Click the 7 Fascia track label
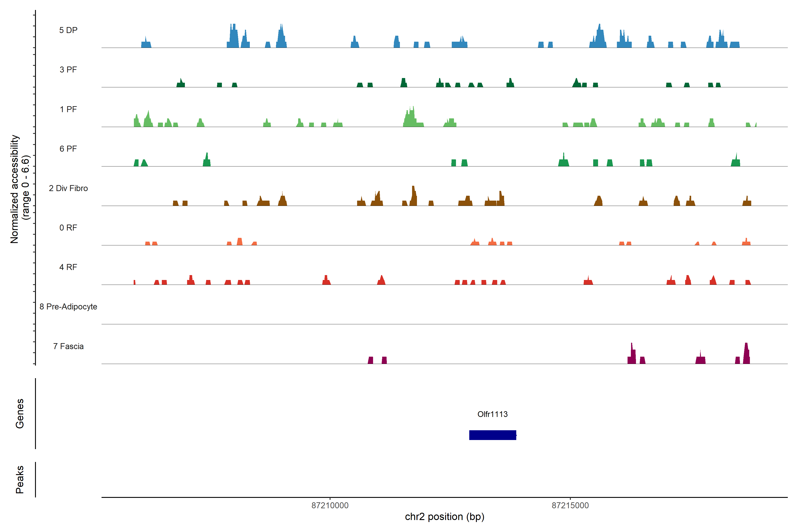This screenshot has height=532, width=798. click(x=68, y=346)
